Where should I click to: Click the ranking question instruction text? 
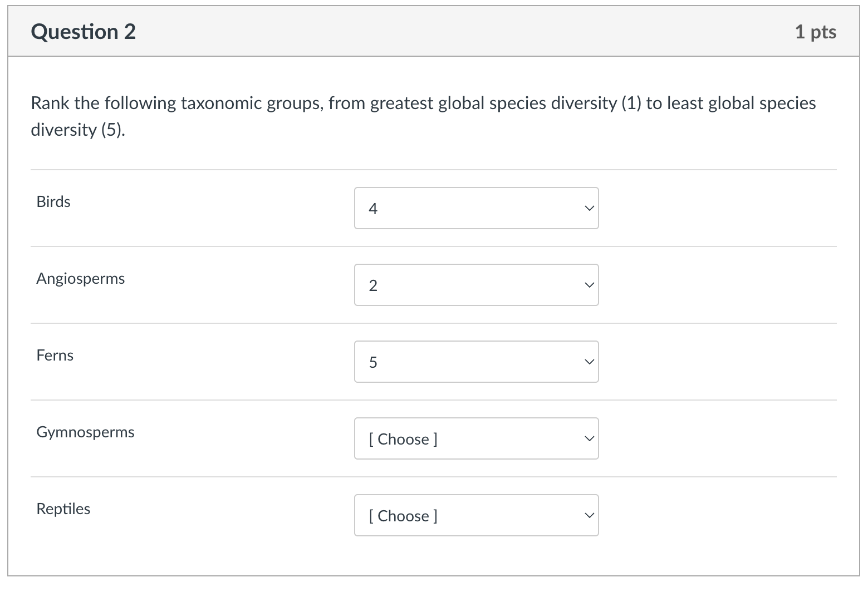coord(423,116)
